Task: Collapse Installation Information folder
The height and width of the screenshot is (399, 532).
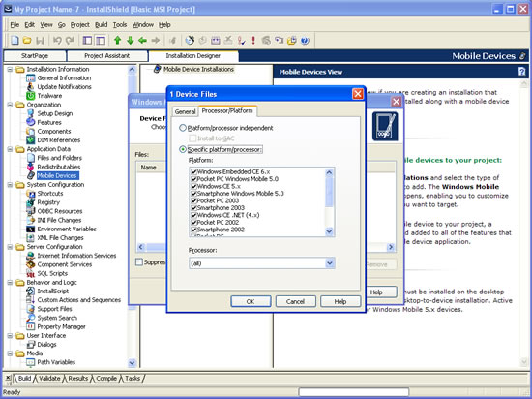Action: (x=10, y=69)
